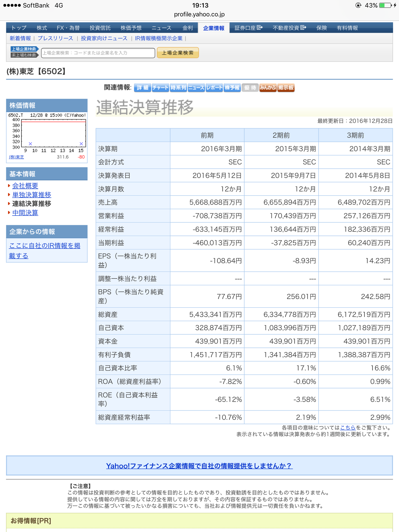Select the -108.64円 EPS cell

coord(207,261)
